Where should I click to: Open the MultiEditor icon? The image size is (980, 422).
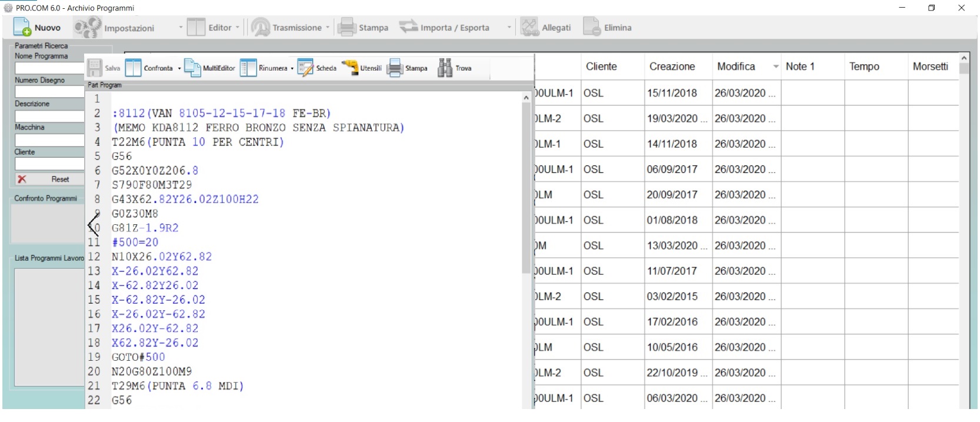coord(192,68)
